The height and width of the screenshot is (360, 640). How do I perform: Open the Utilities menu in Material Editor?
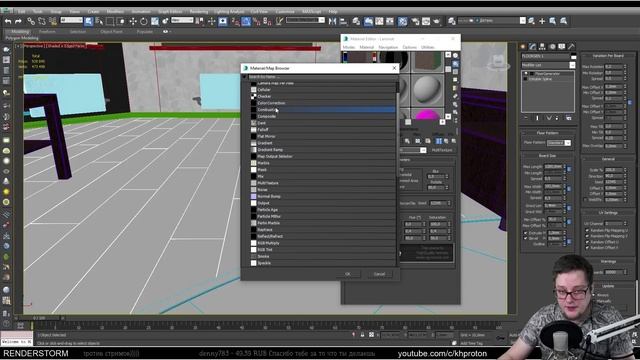(x=428, y=47)
